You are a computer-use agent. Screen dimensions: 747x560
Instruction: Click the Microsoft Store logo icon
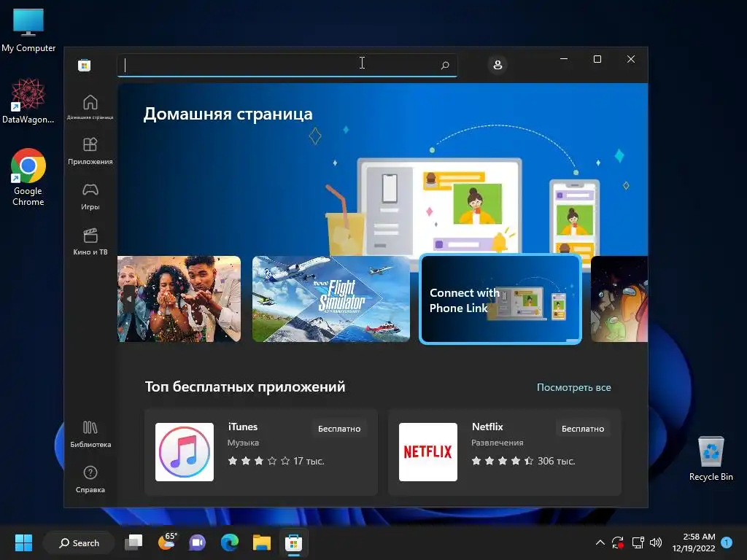[x=85, y=65]
